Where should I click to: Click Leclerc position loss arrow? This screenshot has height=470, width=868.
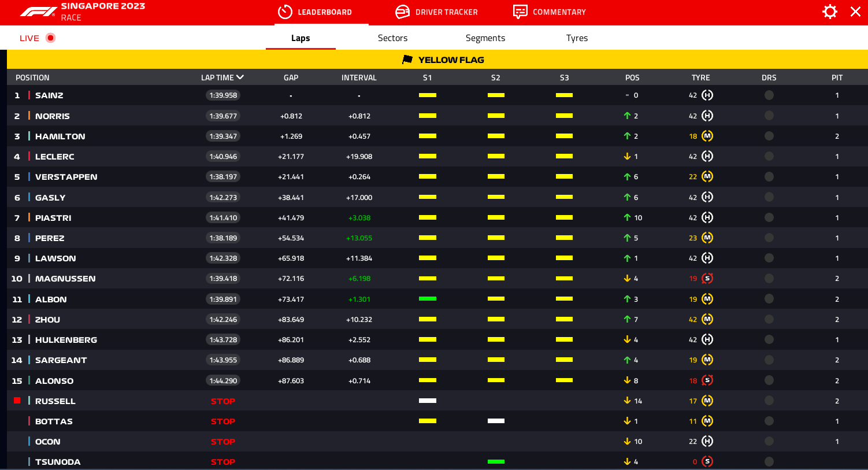click(x=627, y=156)
